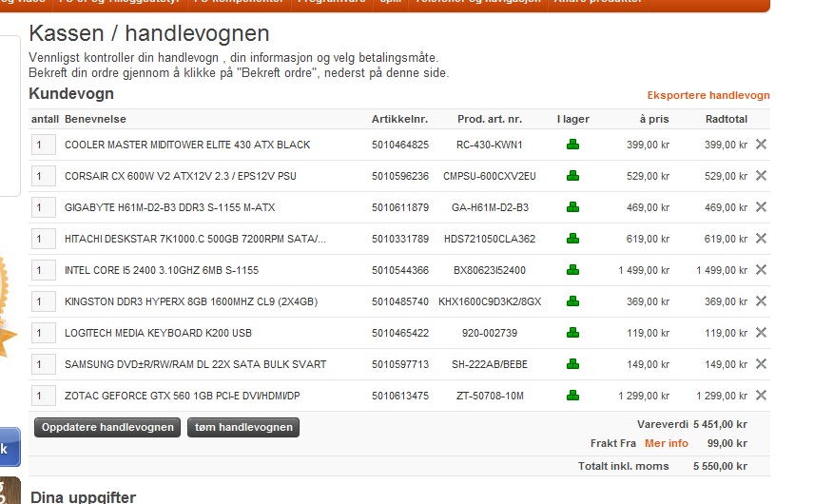Click quantity field for Intel Core i5
This screenshot has width=814, height=504.
pyautogui.click(x=44, y=270)
